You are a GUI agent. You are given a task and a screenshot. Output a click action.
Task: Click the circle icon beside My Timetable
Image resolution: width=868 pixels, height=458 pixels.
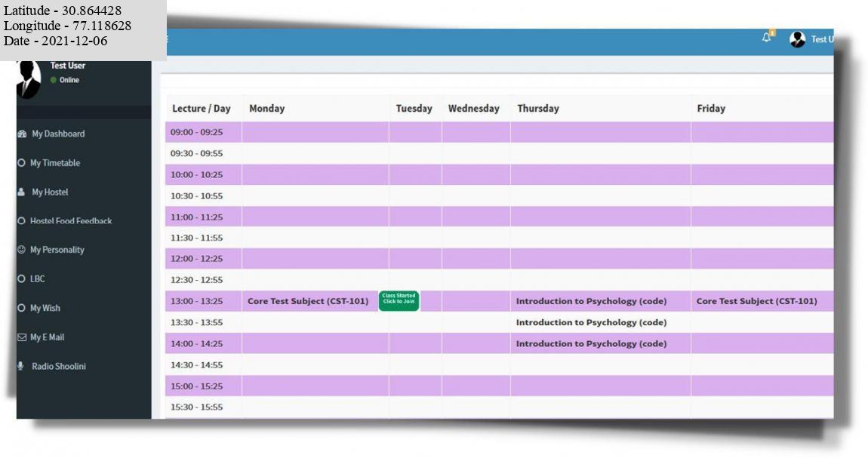pyautogui.click(x=22, y=163)
